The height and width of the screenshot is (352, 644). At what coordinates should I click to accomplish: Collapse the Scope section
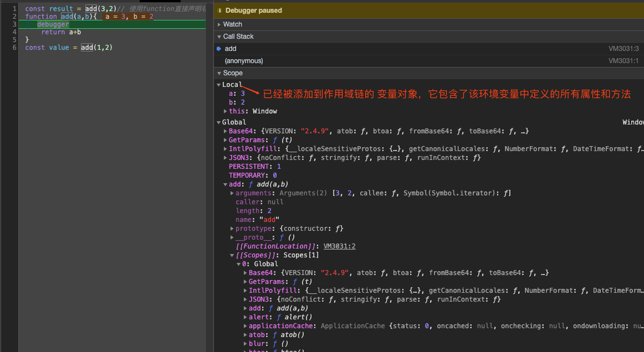(x=232, y=73)
